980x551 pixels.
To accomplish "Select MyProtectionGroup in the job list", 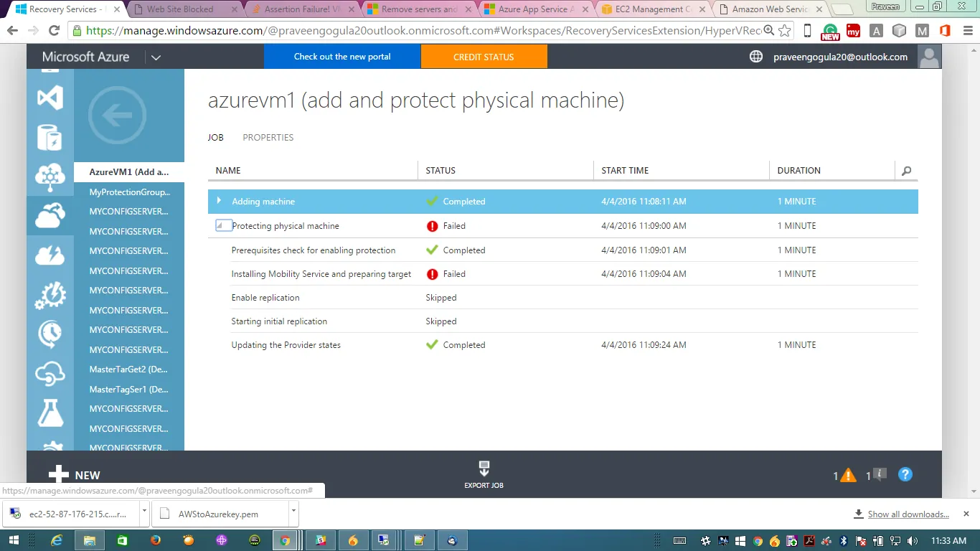I will coord(129,192).
